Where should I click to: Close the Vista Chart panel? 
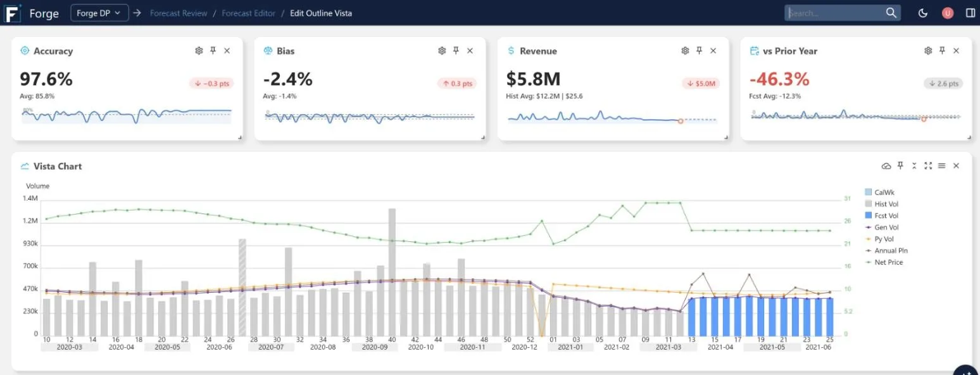pyautogui.click(x=957, y=166)
